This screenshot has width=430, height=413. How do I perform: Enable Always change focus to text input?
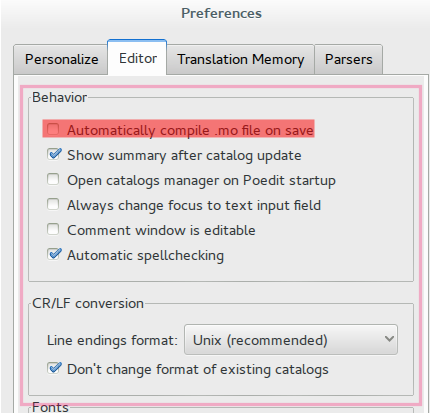(53, 204)
